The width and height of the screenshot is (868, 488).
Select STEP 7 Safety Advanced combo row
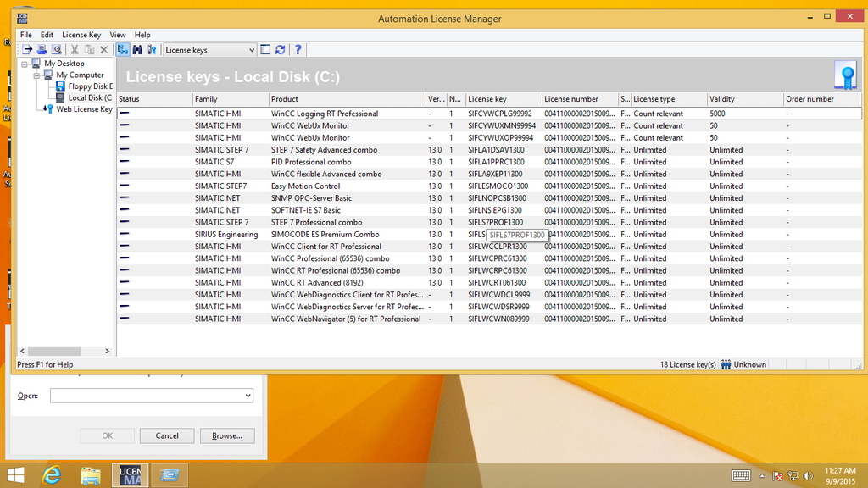[x=489, y=150]
